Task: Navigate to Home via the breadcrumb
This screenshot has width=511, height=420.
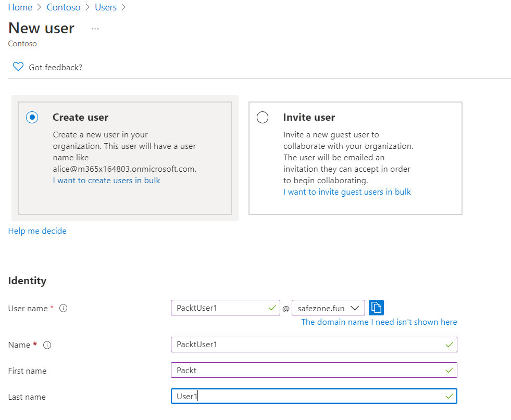Action: coord(20,7)
